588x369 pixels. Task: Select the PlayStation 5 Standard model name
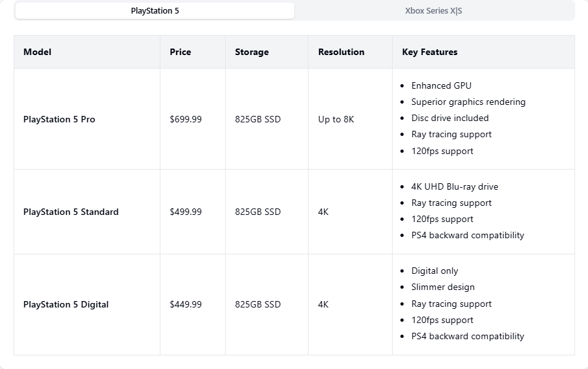tap(71, 212)
